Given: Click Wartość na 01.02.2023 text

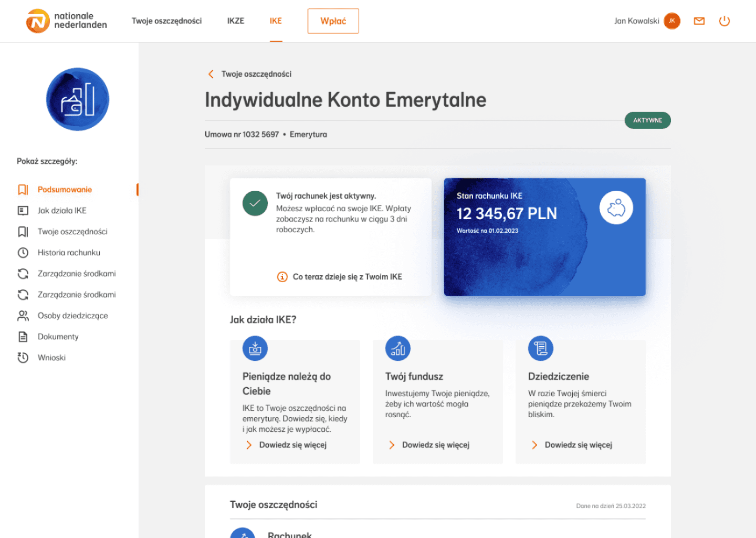Looking at the screenshot, I should click(x=487, y=231).
